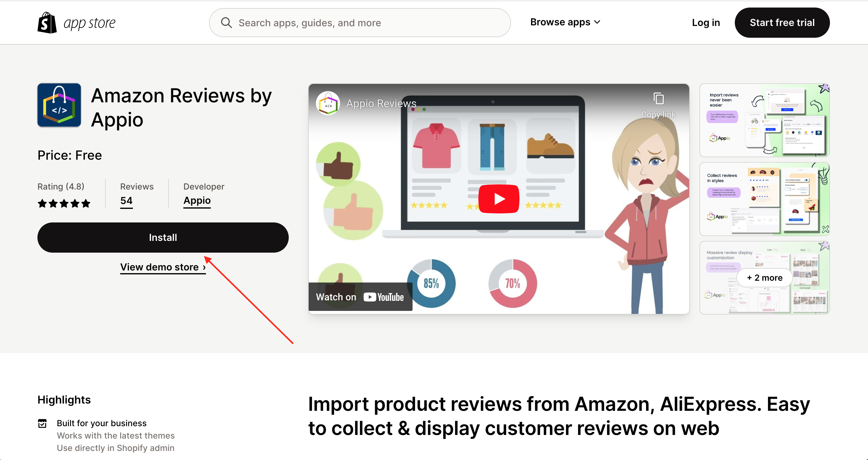
Task: Open the Shopify app store logo
Action: [x=76, y=23]
